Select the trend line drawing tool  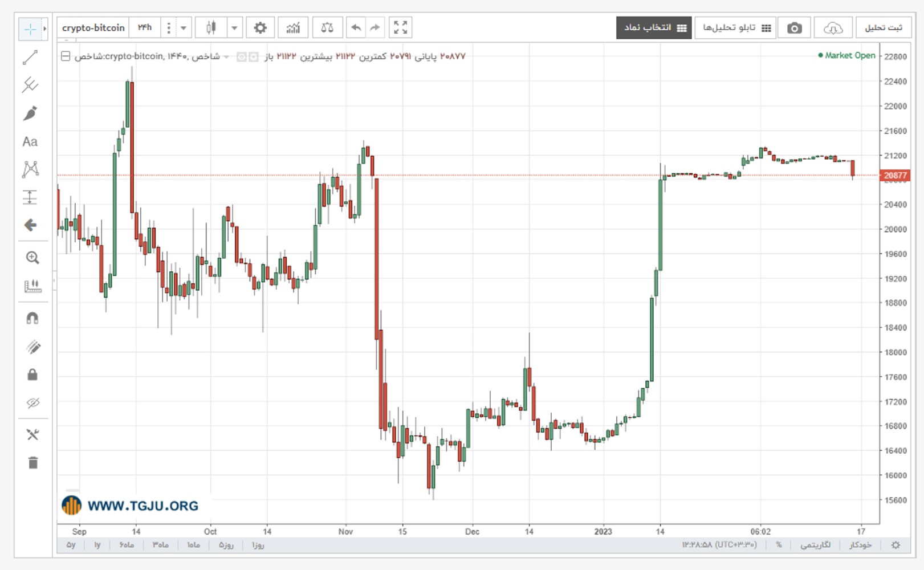[x=30, y=57]
